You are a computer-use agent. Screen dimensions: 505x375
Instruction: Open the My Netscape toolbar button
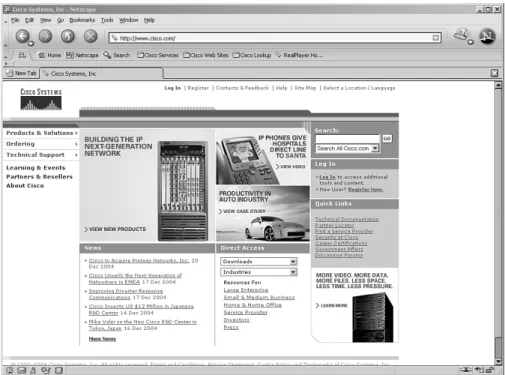coord(82,55)
